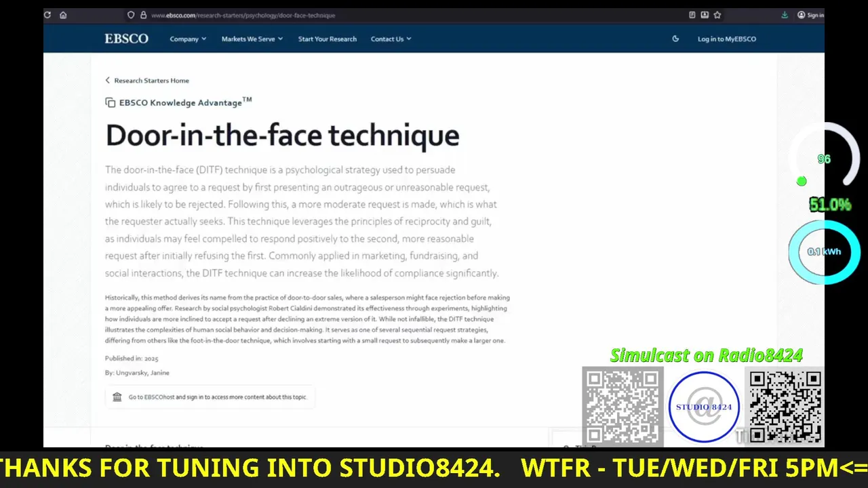
Task: Click the right QR code overlay
Action: point(785,407)
